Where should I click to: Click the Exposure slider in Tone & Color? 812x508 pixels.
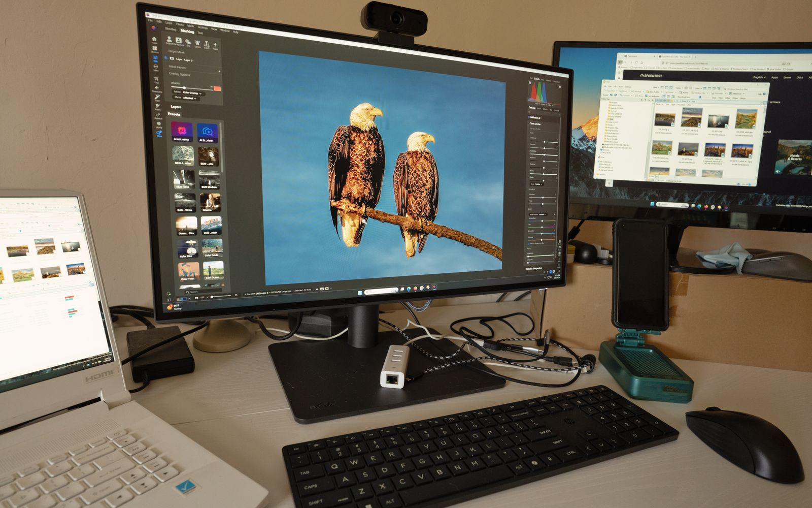tap(544, 141)
